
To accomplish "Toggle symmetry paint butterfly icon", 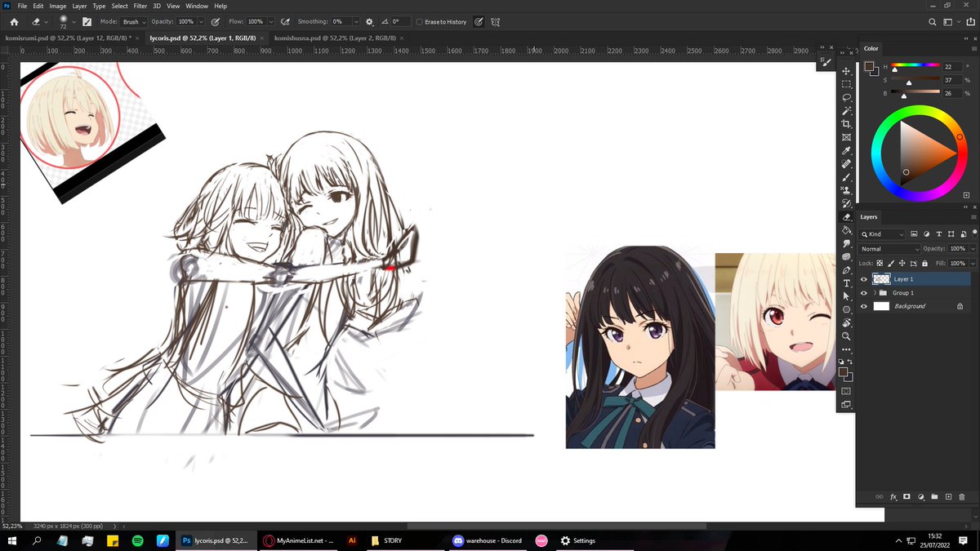I will (495, 22).
